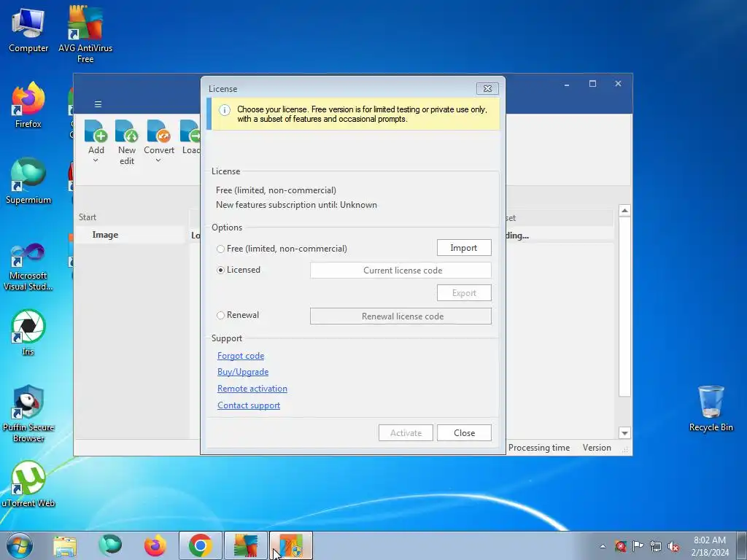Open the Remote activation link
Image resolution: width=747 pixels, height=560 pixels.
pos(252,389)
